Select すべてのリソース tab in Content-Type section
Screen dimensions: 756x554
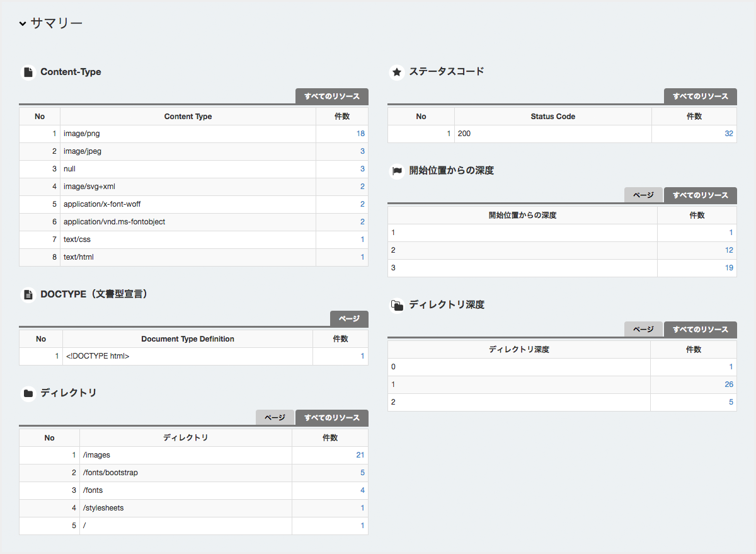point(332,96)
